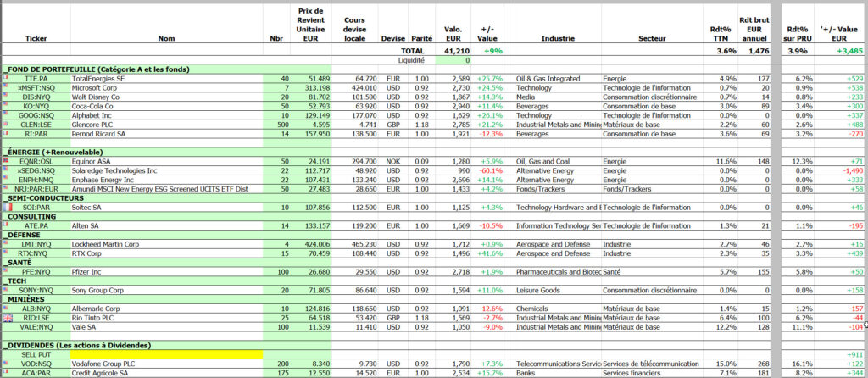Select Solaredge's -60.1% loss cell
Image resolution: width=868 pixels, height=378 pixels.
coord(487,170)
